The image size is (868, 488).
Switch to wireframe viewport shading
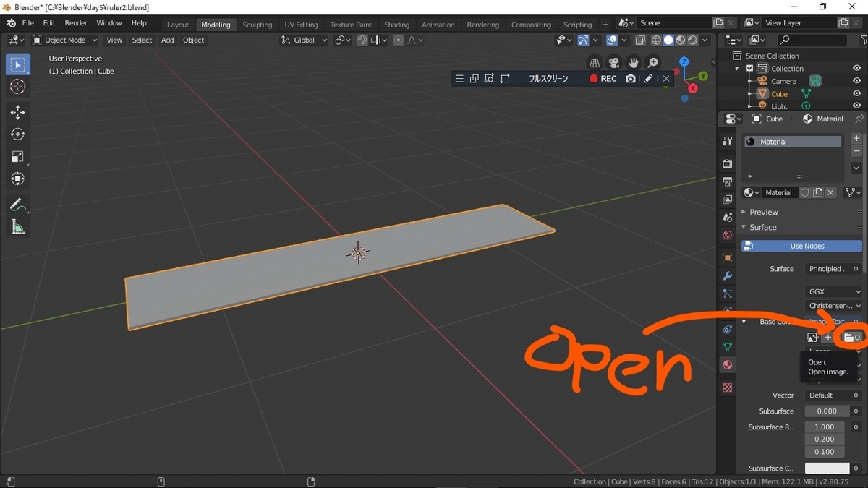click(656, 40)
